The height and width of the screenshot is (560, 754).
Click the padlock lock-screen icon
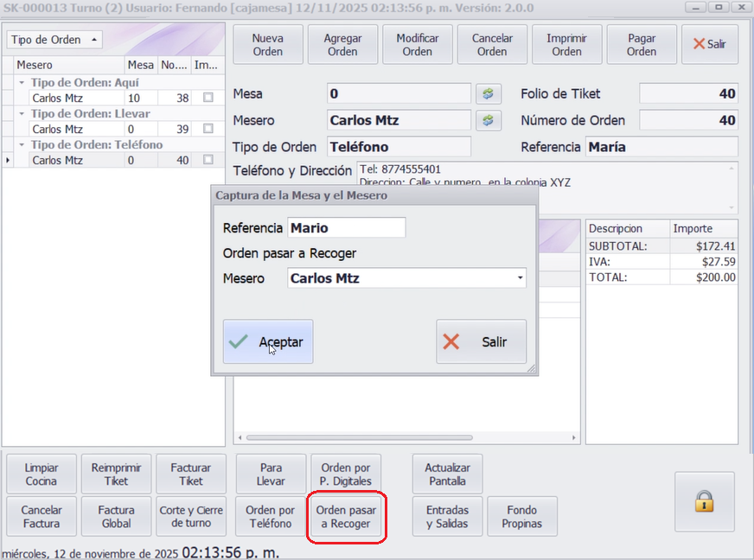705,501
